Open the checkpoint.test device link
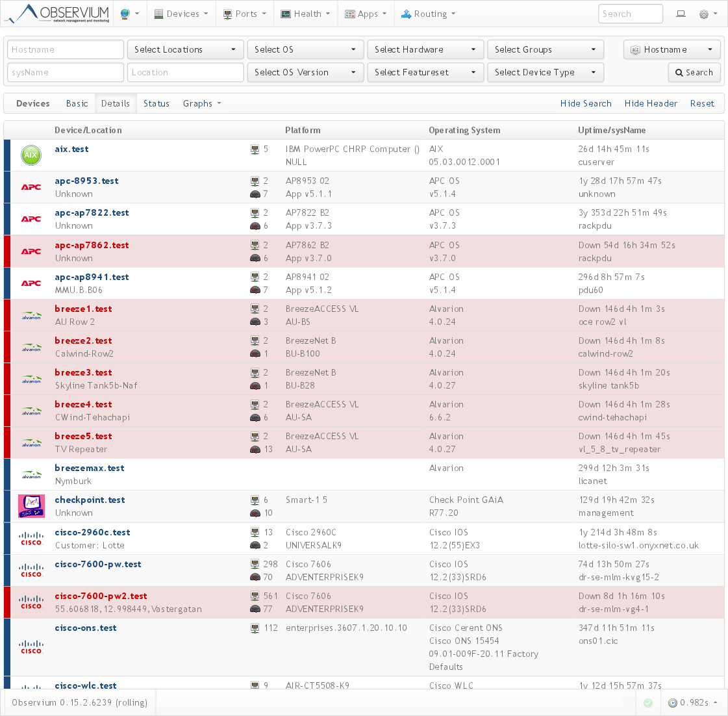The image size is (728, 716). [x=90, y=500]
